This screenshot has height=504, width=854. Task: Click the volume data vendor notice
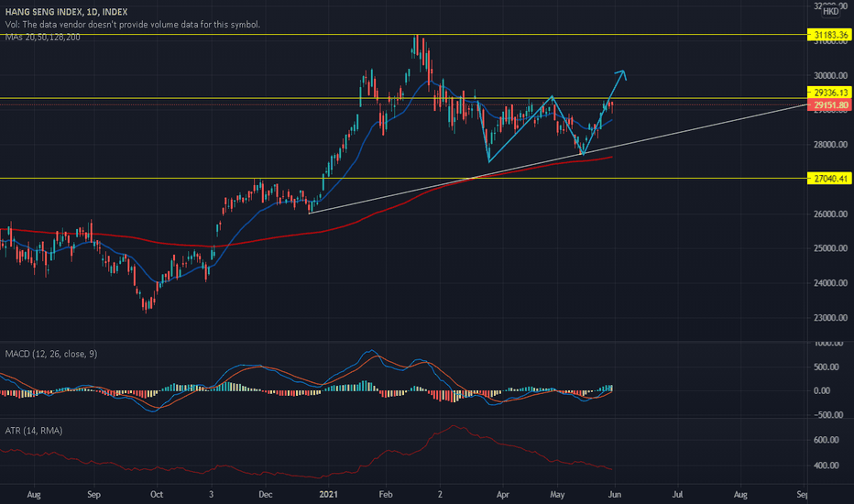[x=132, y=25]
